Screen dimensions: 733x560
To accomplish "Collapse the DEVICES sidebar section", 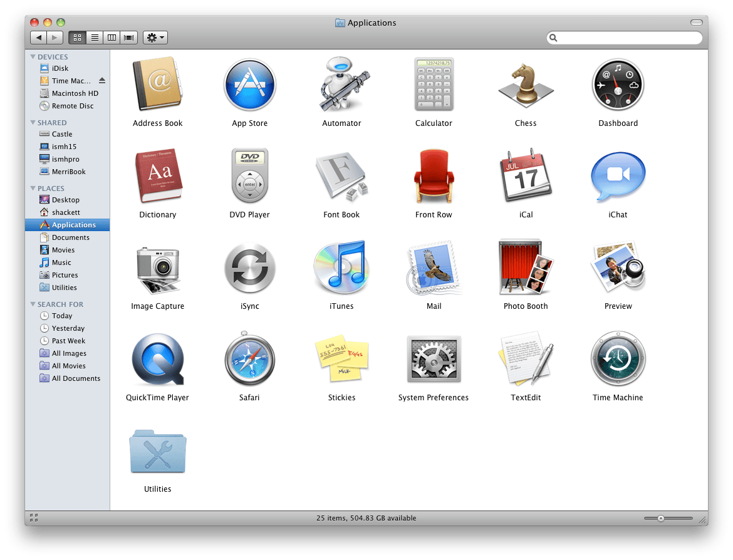I will click(x=33, y=56).
